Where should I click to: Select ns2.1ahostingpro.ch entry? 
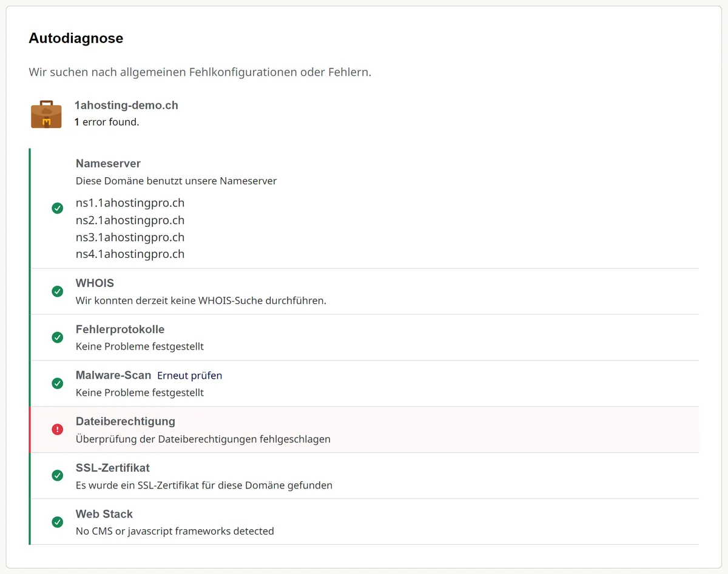[x=130, y=220]
